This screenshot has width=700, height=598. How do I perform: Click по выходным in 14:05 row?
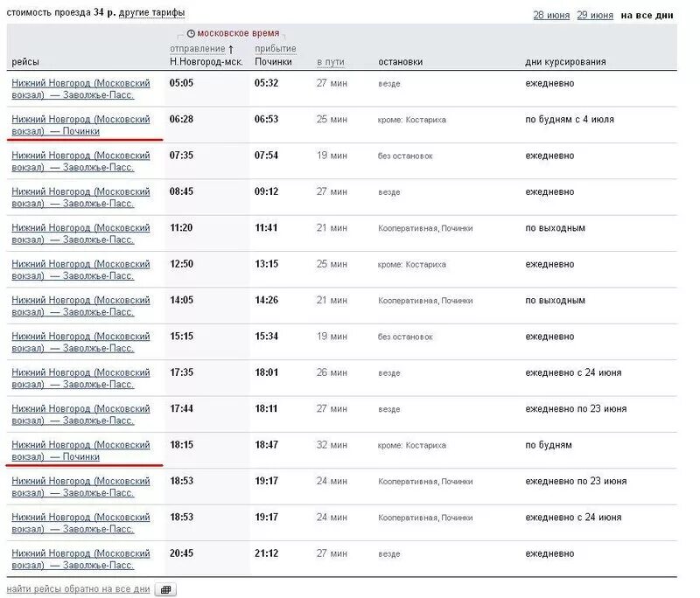click(x=555, y=300)
